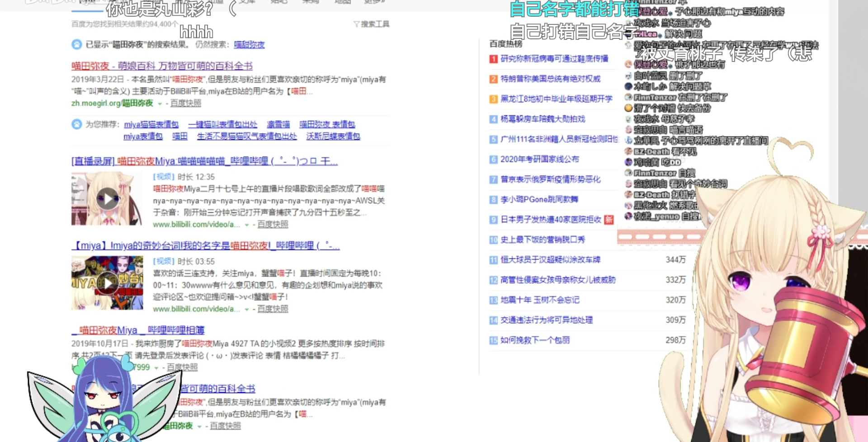The height and width of the screenshot is (442, 868).
Task: Open 百度快照 for the moegirl result
Action: click(185, 103)
